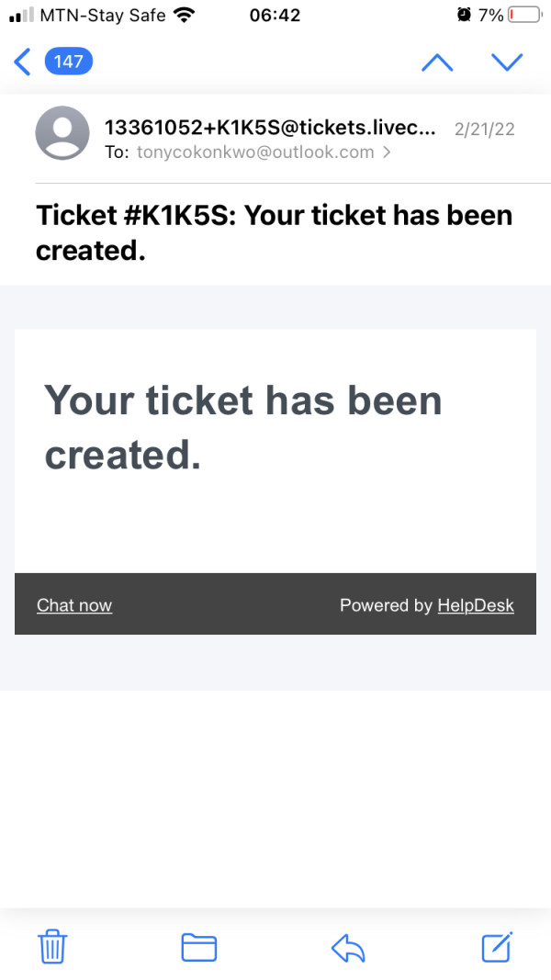Image resolution: width=551 pixels, height=980 pixels.
Task: Move message using the folder icon
Action: (x=198, y=946)
